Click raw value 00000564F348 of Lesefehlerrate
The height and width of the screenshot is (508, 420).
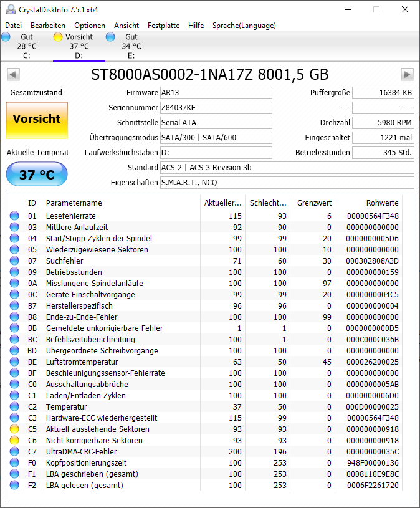tap(373, 216)
